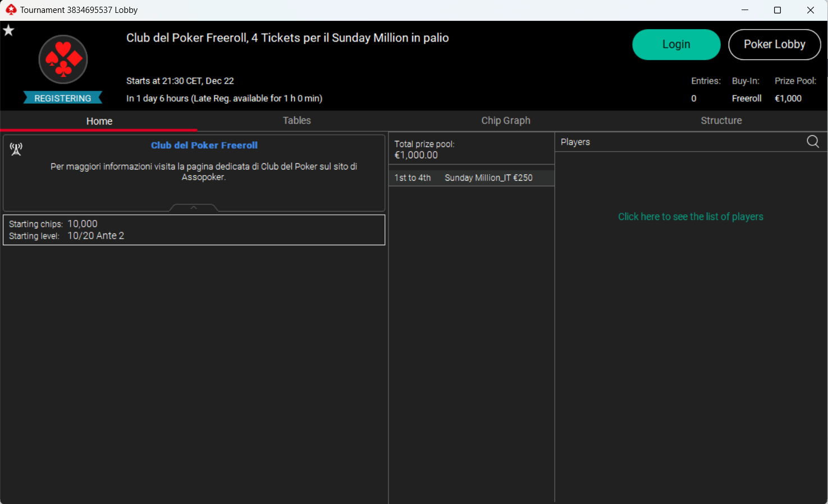This screenshot has height=504, width=828.
Task: Open the Chip Graph tab
Action: click(506, 121)
